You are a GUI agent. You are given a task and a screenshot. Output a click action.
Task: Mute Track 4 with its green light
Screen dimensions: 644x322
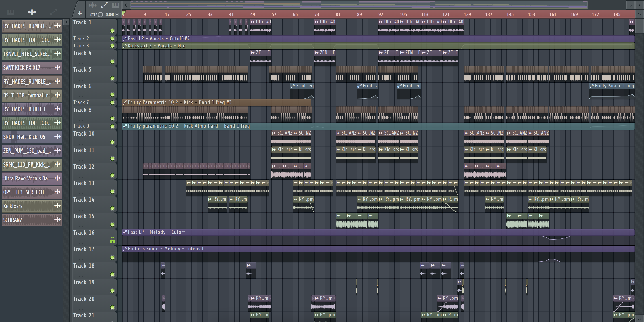pyautogui.click(x=112, y=62)
